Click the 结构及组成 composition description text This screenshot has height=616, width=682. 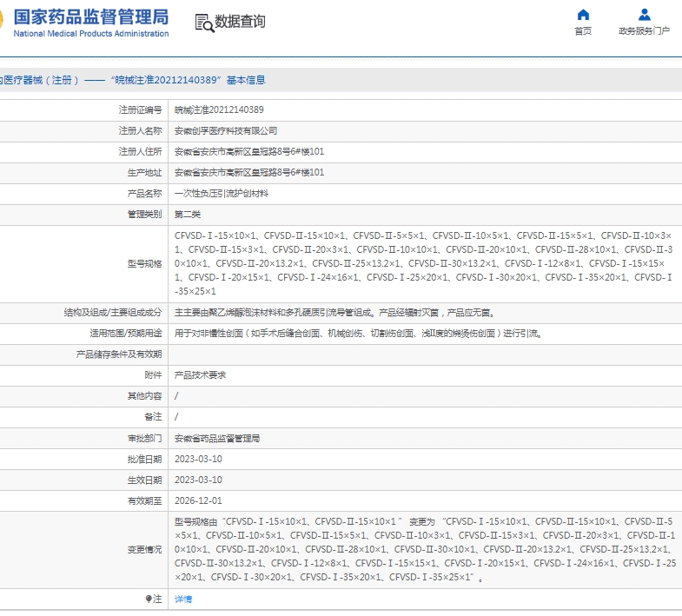coord(334,313)
